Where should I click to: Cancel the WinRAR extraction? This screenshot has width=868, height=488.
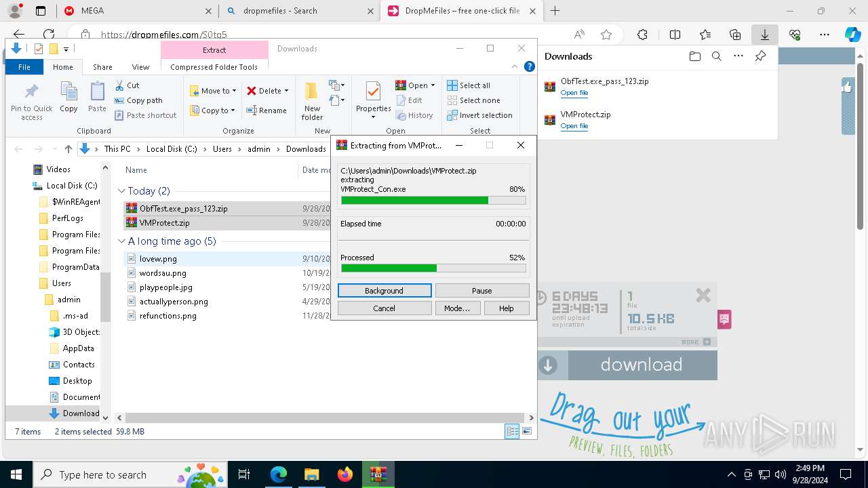[x=384, y=308]
